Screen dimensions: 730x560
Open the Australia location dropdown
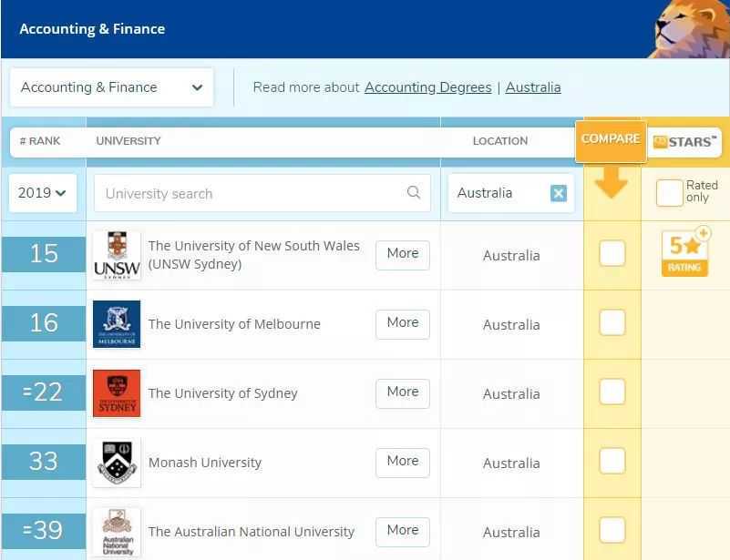click(x=496, y=193)
